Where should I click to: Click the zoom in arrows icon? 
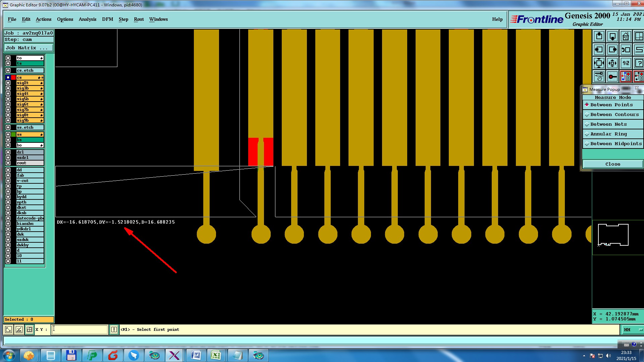(599, 63)
